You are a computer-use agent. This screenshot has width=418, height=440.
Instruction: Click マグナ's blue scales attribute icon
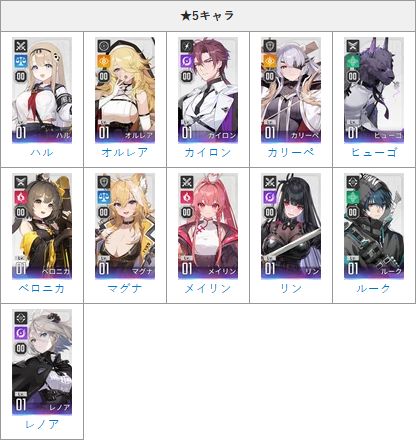coord(104,197)
